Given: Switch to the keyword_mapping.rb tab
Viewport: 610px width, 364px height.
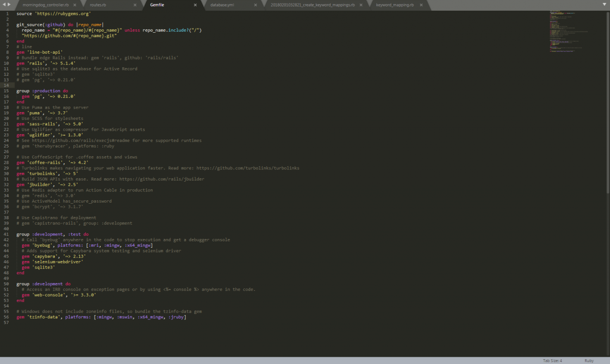Looking at the screenshot, I should pyautogui.click(x=394, y=5).
